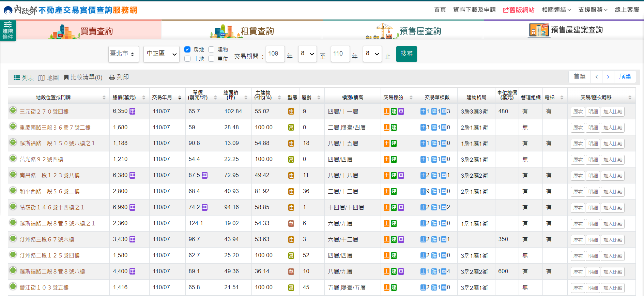
Task: Go to next results page arrow
Action: (x=608, y=77)
